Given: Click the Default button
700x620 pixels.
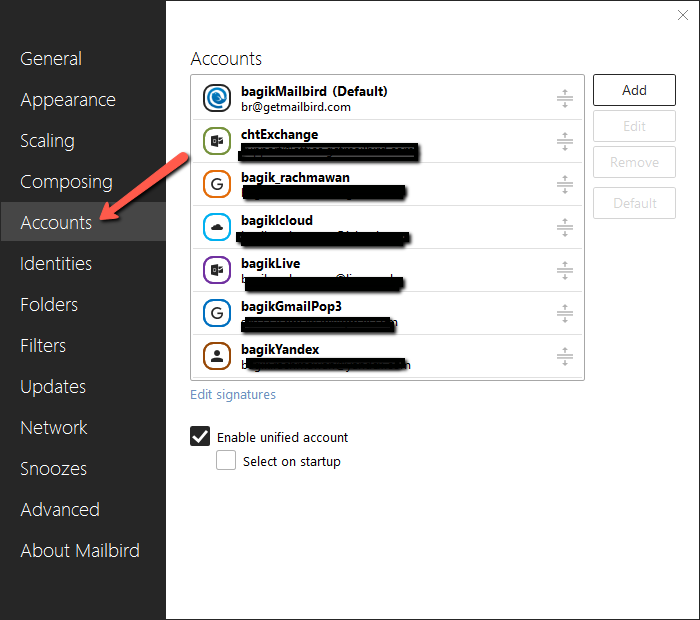Looking at the screenshot, I should [634, 203].
